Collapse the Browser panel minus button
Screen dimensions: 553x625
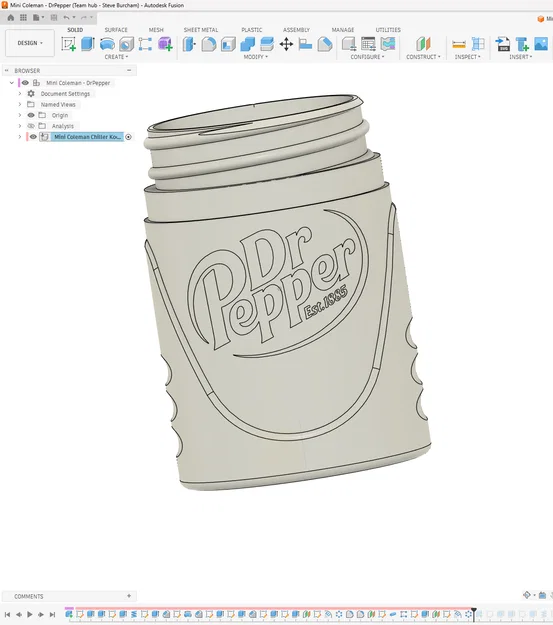(129, 71)
